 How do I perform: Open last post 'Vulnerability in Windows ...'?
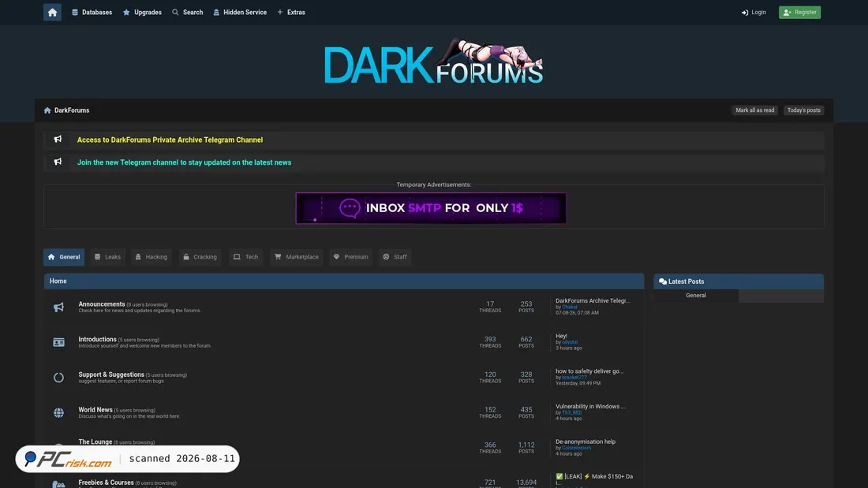click(x=591, y=406)
